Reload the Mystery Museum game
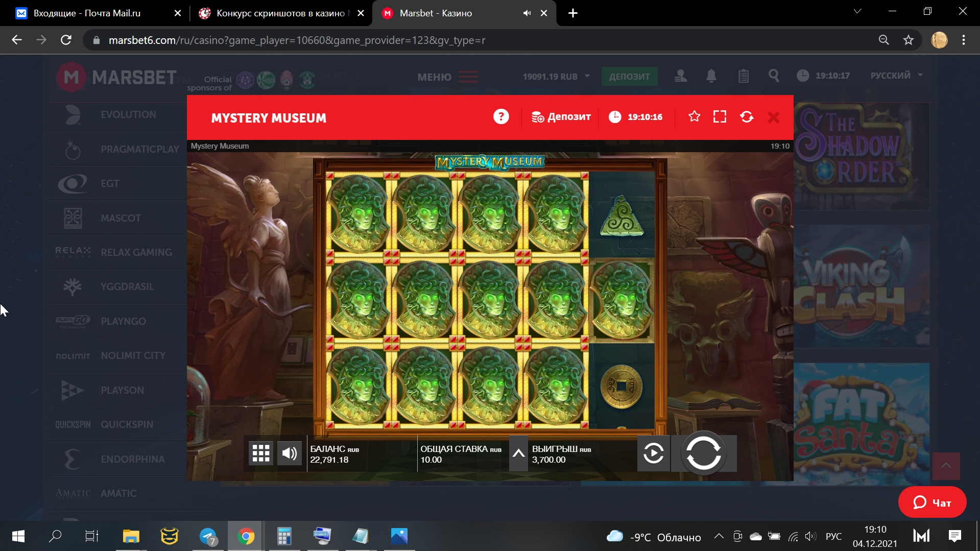The image size is (980, 551). coord(747,117)
